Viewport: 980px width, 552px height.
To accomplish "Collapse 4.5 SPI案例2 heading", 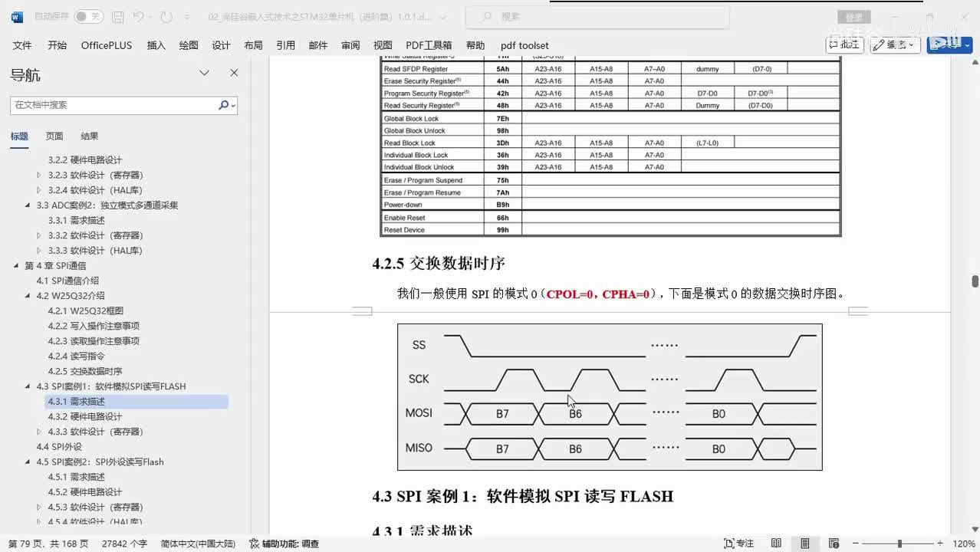I will pyautogui.click(x=28, y=462).
